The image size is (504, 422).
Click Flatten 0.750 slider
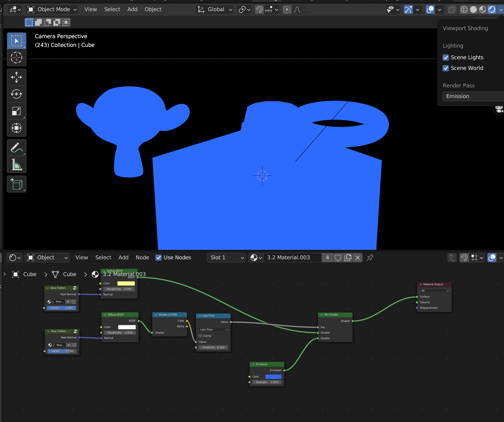(x=62, y=351)
